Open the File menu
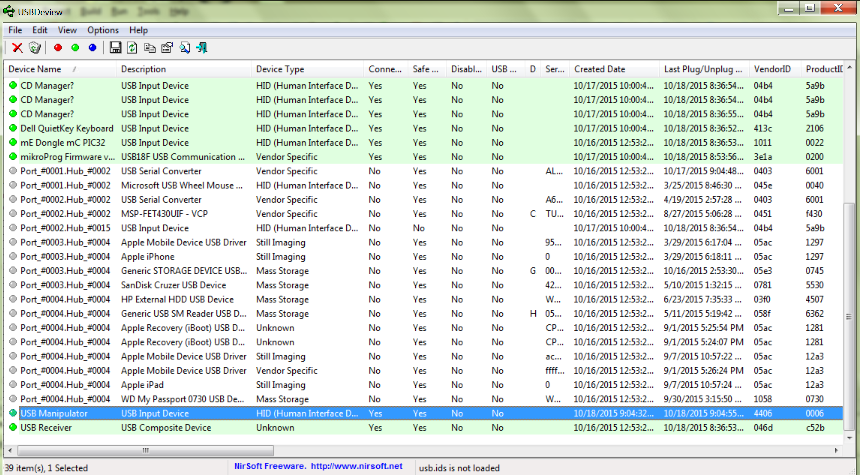860x475 pixels. pyautogui.click(x=15, y=30)
